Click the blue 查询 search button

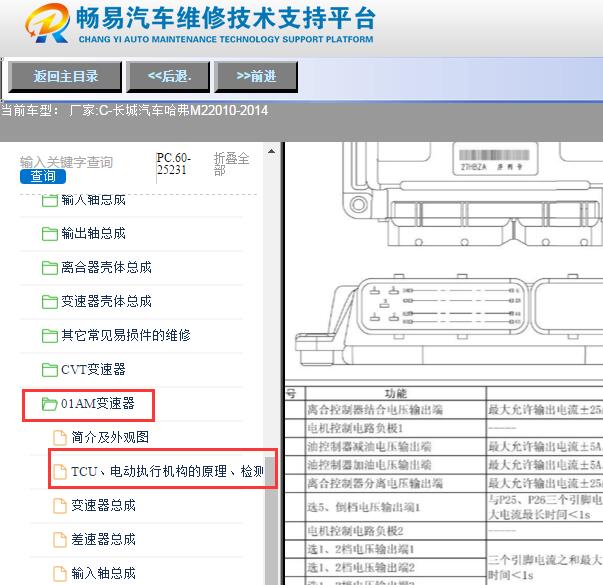pyautogui.click(x=43, y=177)
